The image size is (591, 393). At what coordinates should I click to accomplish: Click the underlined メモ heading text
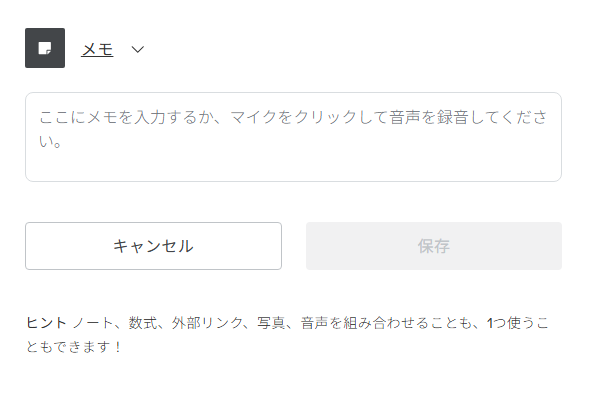click(x=97, y=49)
